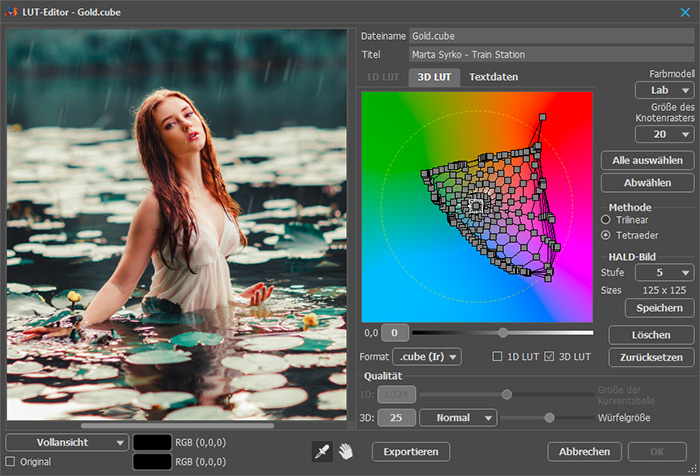Select the Trilinear method radio button
Image resolution: width=700 pixels, height=476 pixels.
(606, 220)
